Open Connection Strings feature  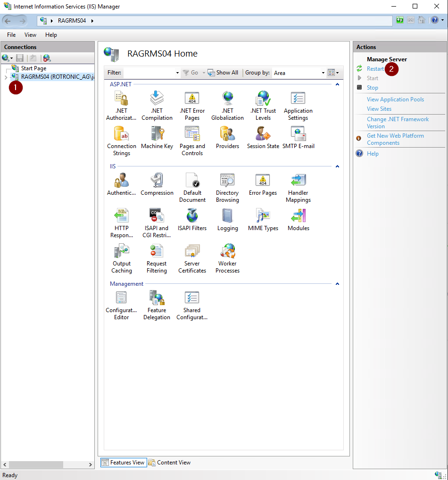pos(122,141)
